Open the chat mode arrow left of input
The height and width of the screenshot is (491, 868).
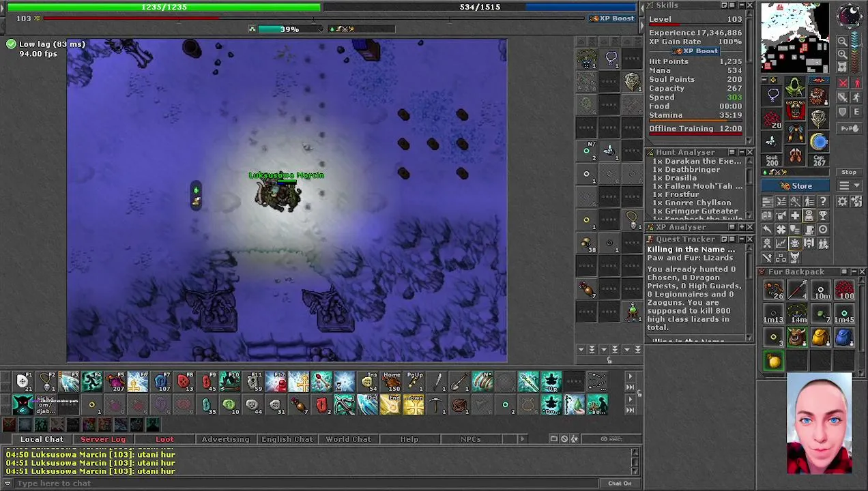8,483
